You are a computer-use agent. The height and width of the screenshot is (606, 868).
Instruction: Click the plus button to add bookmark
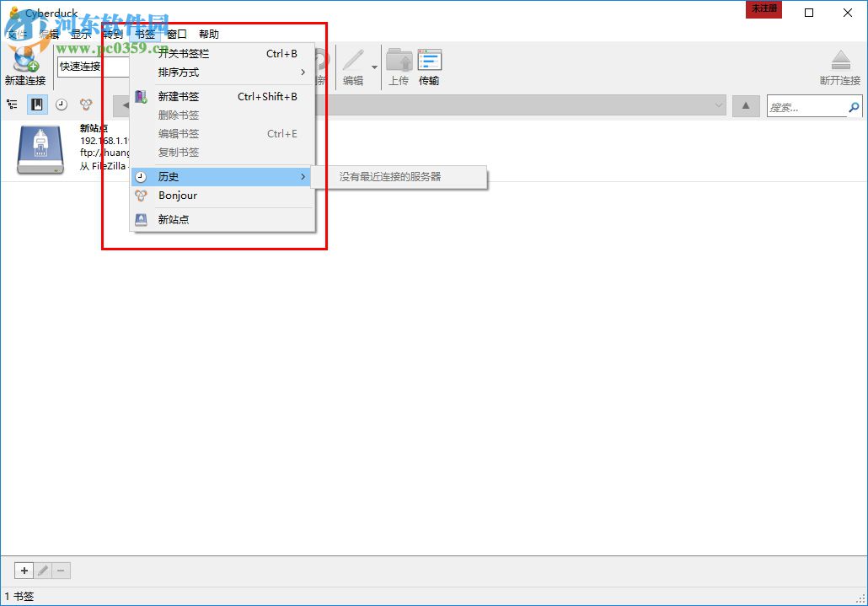click(x=24, y=571)
